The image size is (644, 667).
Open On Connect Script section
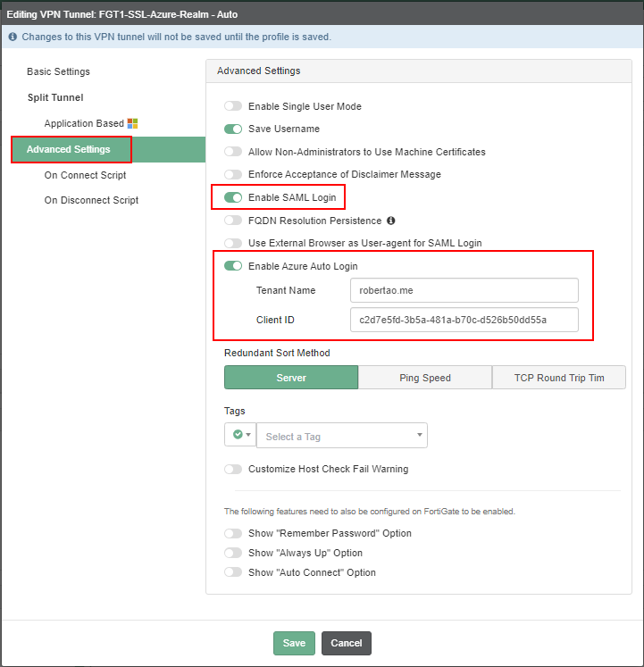[85, 175]
